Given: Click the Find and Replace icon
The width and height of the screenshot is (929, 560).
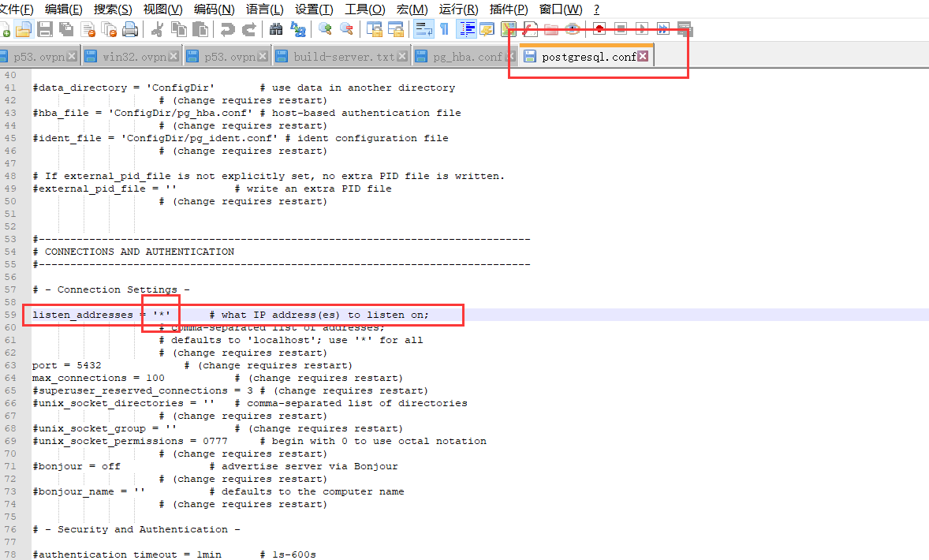Looking at the screenshot, I should click(x=298, y=29).
